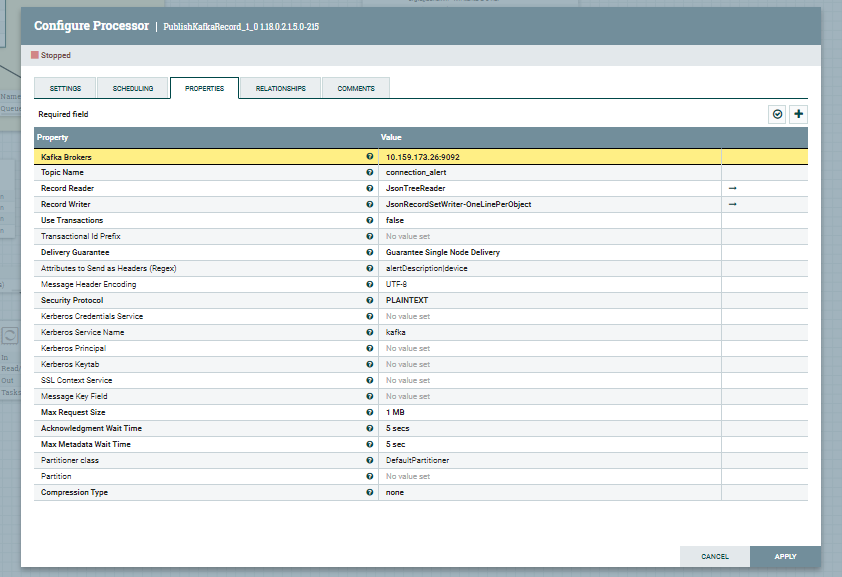Go to JsonTreeReader service via arrow
The image size is (842, 577).
click(x=732, y=188)
